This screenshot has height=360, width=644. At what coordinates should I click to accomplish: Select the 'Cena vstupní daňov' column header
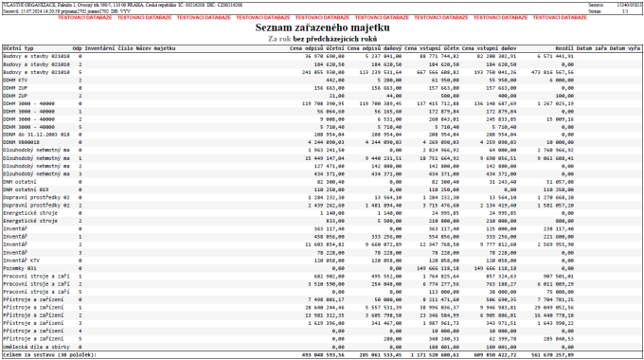pyautogui.click(x=489, y=48)
